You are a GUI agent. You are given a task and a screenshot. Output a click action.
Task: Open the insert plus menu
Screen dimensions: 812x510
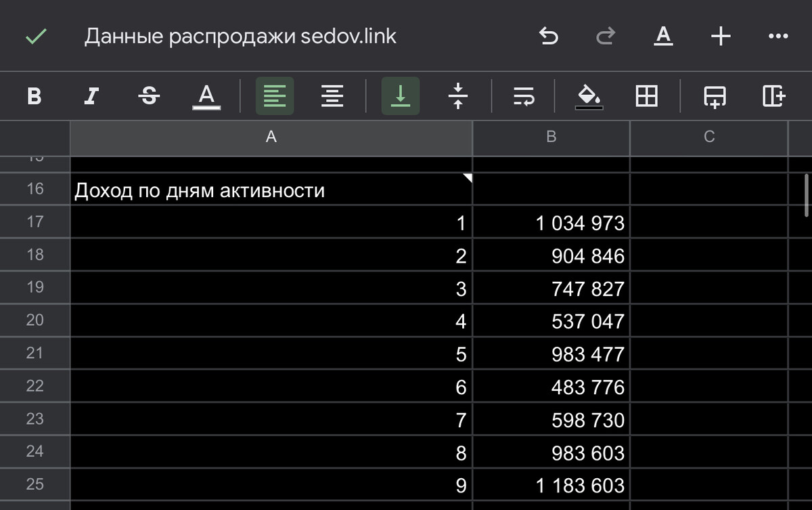click(x=721, y=37)
